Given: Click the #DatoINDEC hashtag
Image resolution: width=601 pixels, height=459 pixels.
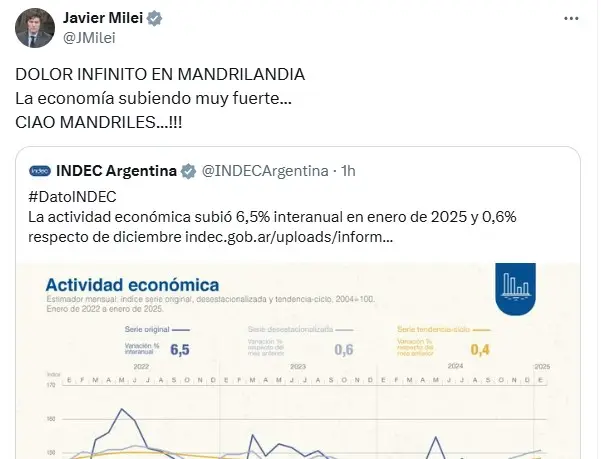Looking at the screenshot, I should click(x=72, y=197).
